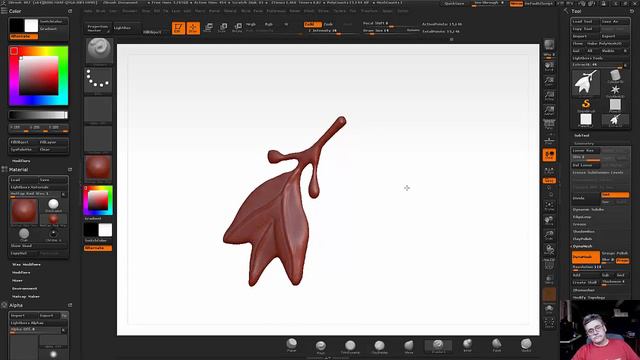Click the Tool panel popout icon
The width and height of the screenshot is (640, 360).
pos(631,11)
